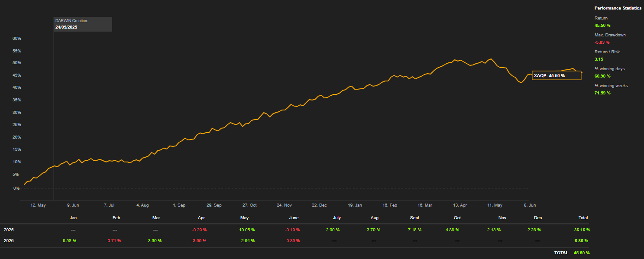
Task: Select the 2026 row label
Action: click(8, 240)
